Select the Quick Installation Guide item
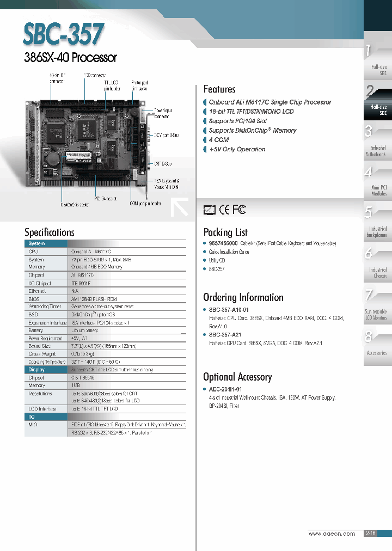This screenshot has height=551, width=392. point(229,252)
